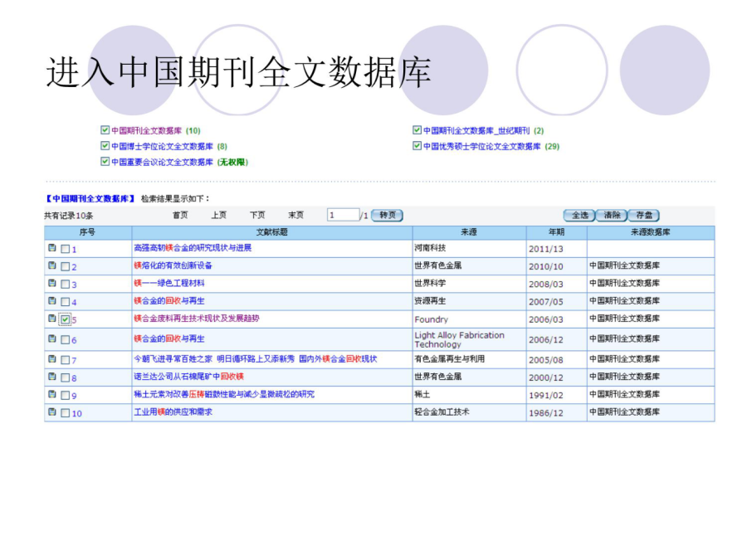Click the 序号 column header
747x560 pixels.
click(88, 232)
